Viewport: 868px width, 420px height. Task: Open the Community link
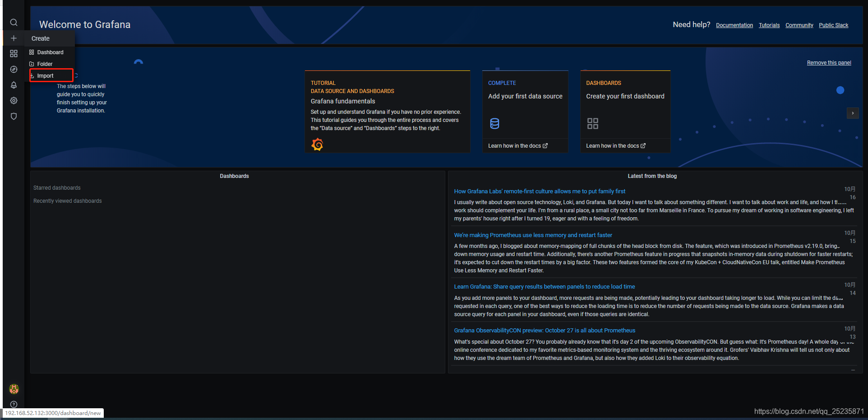point(799,25)
